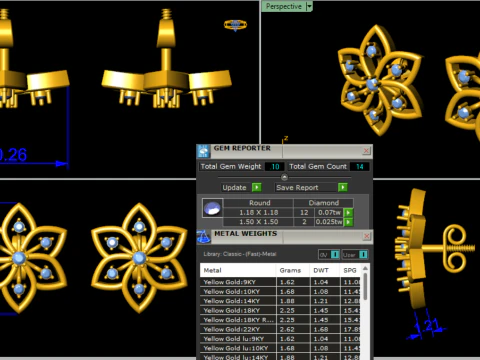Select the 'Yellow Gold Iu:14KY' row
Screen dimensions: 480x360
pyautogui.click(x=280, y=357)
